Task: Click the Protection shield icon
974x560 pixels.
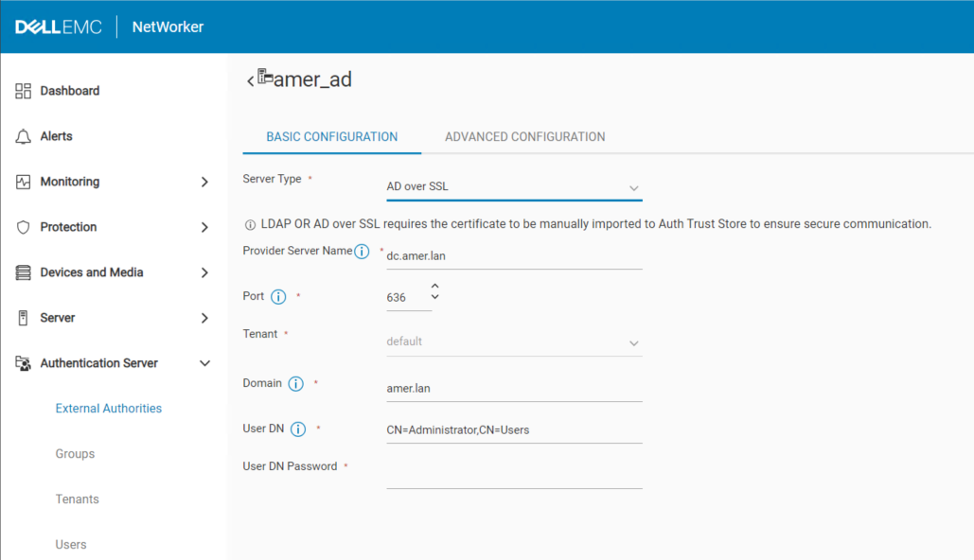Action: [24, 227]
